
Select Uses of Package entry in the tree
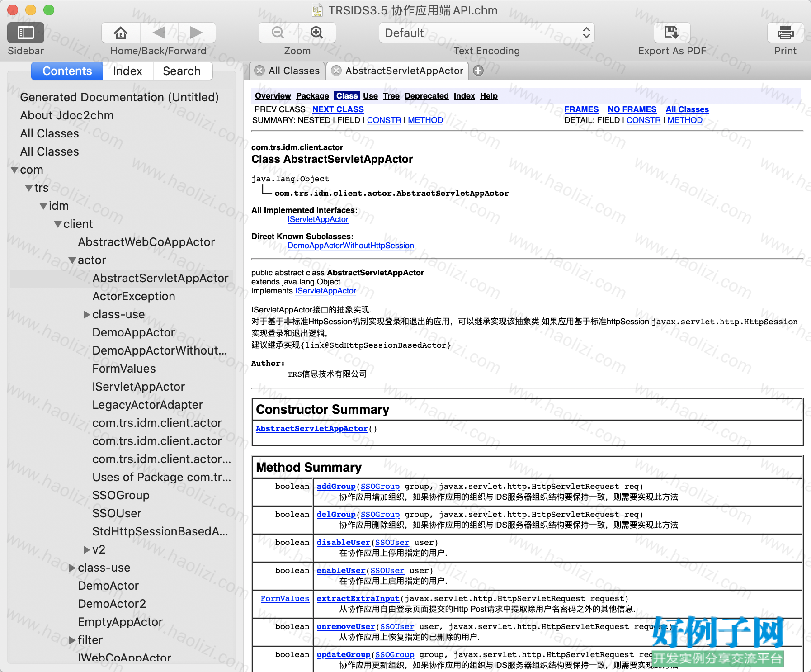coord(162,478)
